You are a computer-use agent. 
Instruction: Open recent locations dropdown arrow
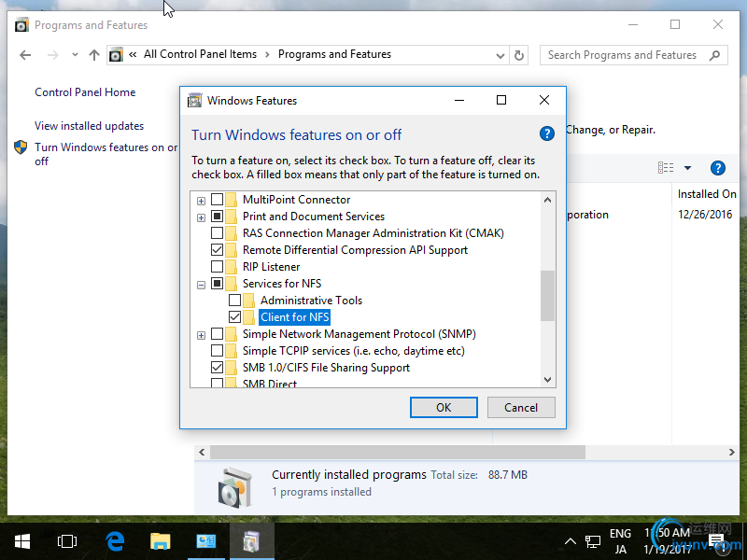point(75,55)
